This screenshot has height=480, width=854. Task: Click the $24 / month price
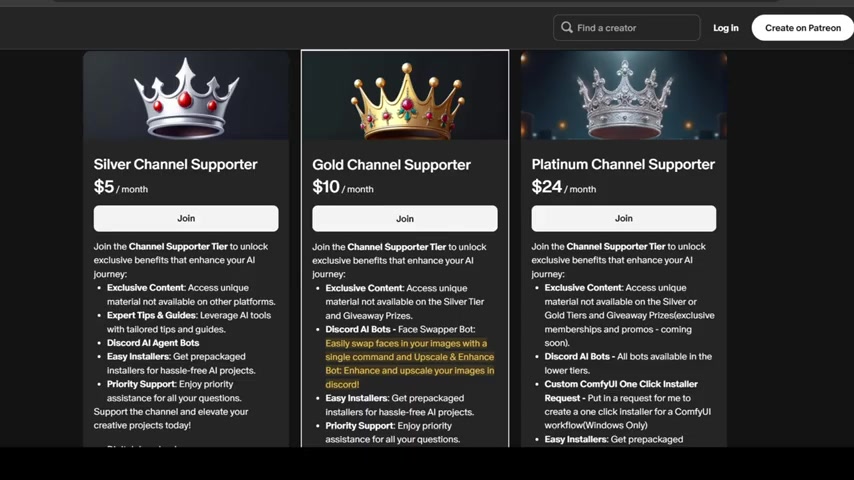pos(564,187)
